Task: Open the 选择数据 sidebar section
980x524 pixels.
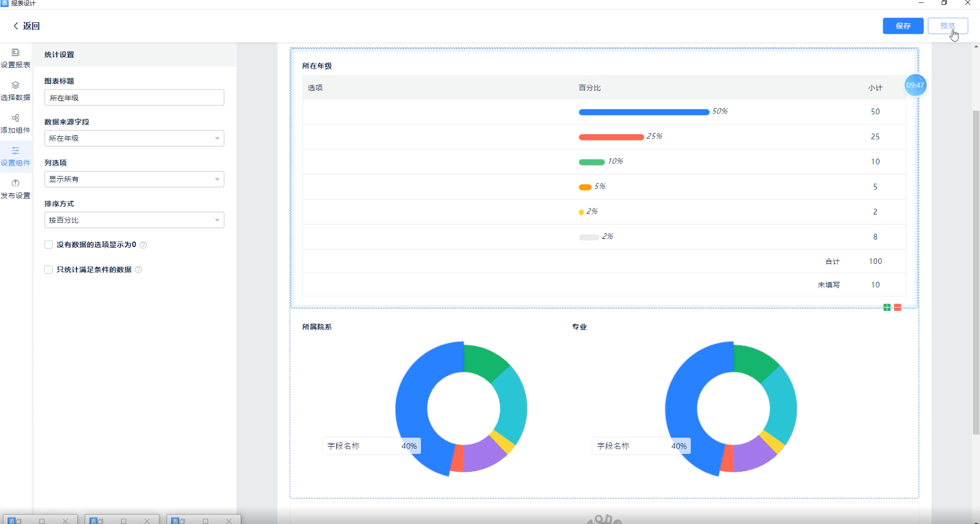Action: tap(15, 91)
